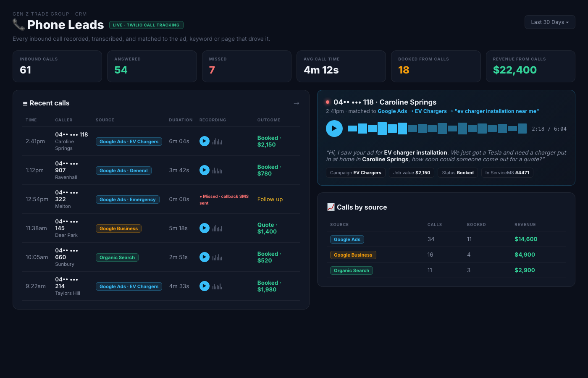Open the Revenue From Calls stat card
Screen dimensions: 588x378
coord(530,66)
